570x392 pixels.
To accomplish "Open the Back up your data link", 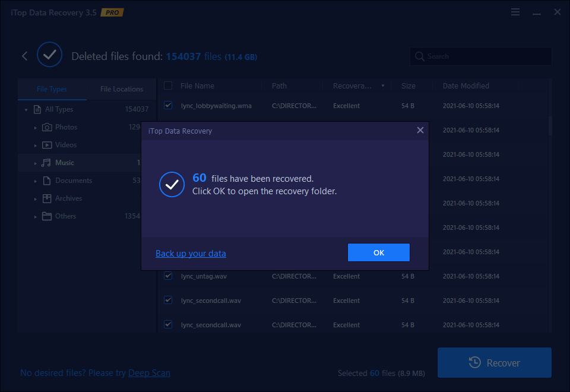I will 191,254.
